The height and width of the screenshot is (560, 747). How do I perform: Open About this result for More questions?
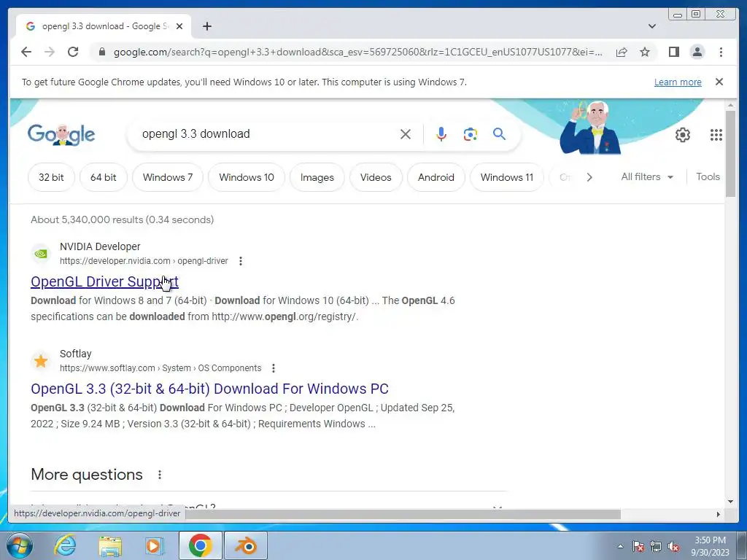[x=160, y=474]
